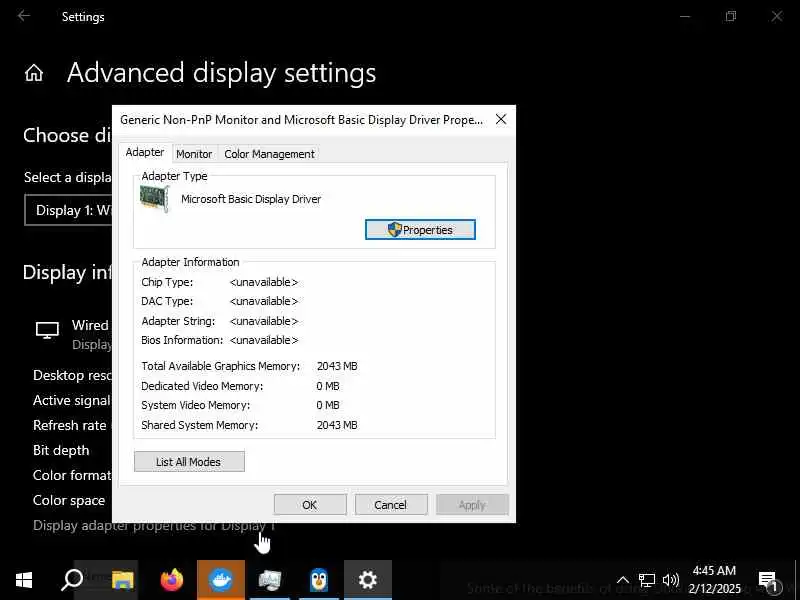Click DAC Type label

click(167, 302)
